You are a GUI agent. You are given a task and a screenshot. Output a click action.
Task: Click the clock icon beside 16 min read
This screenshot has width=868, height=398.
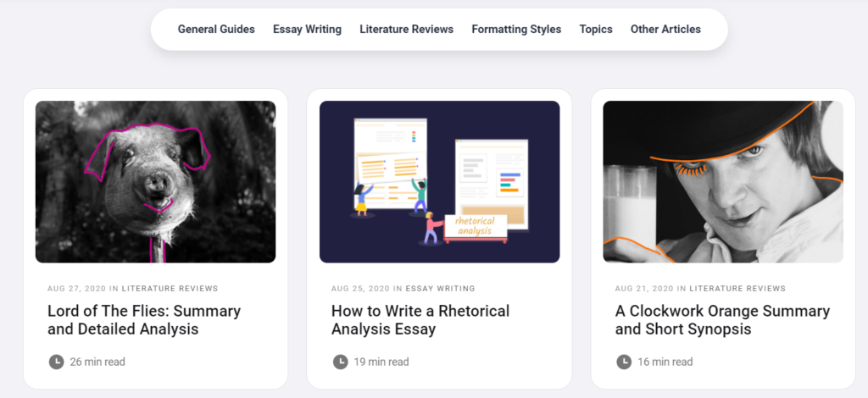click(624, 362)
